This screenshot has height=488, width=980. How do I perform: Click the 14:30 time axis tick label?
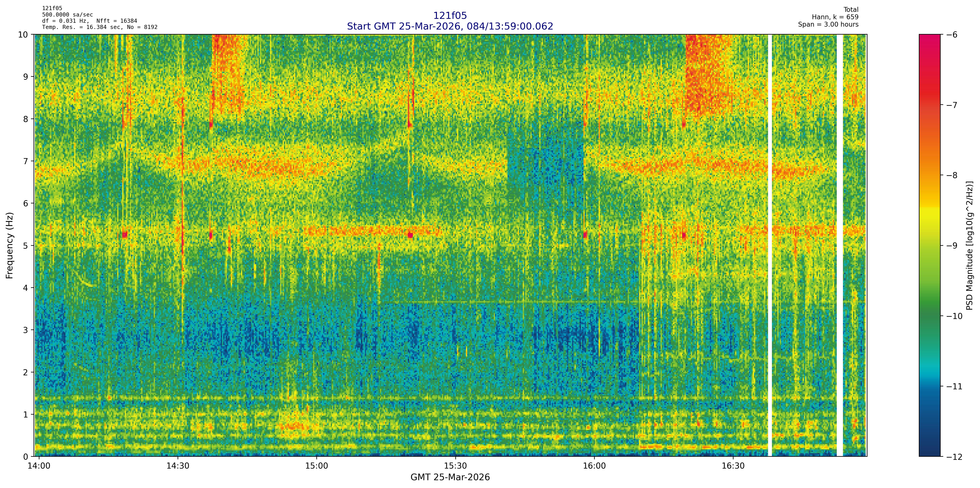pyautogui.click(x=178, y=466)
